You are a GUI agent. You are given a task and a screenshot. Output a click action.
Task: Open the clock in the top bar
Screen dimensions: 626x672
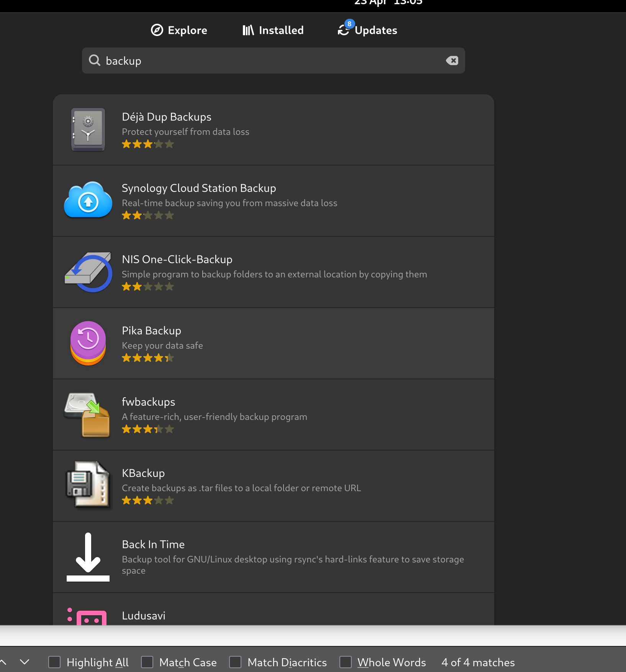(388, 3)
